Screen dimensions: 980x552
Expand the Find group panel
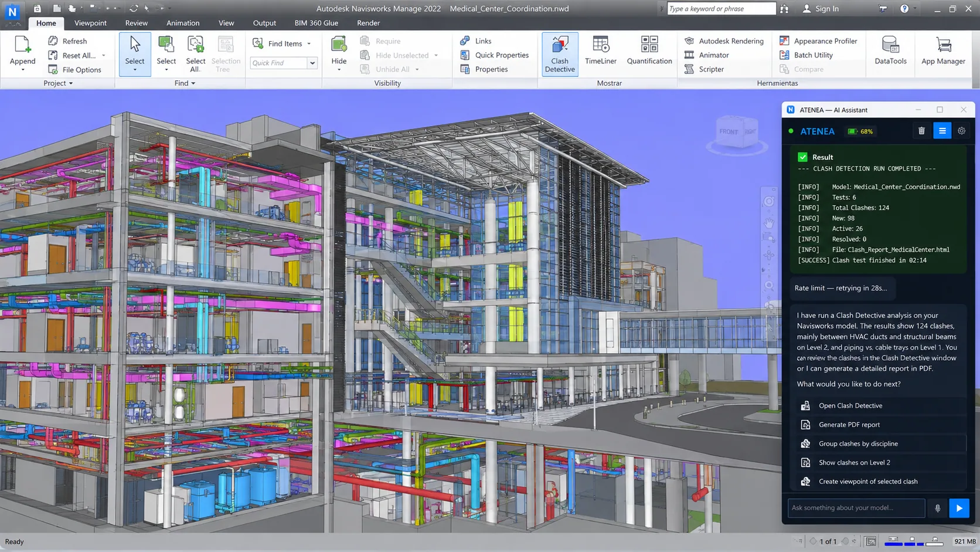(x=185, y=83)
